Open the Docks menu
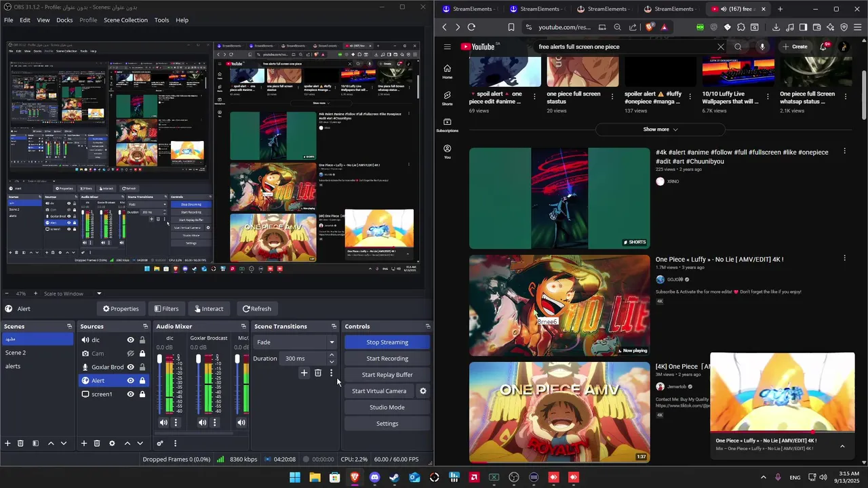 tap(64, 20)
